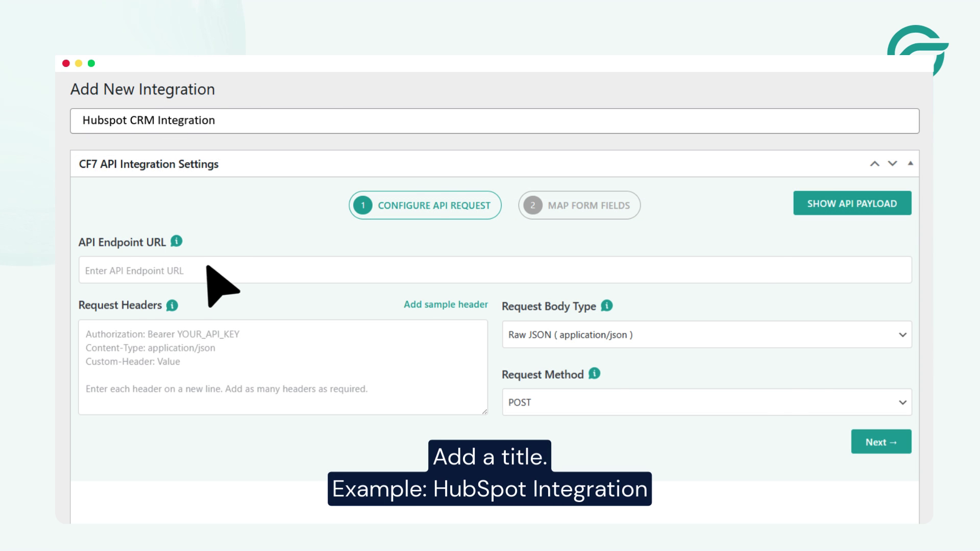The height and width of the screenshot is (551, 980).
Task: Click the green traffic light dot
Action: (90, 63)
